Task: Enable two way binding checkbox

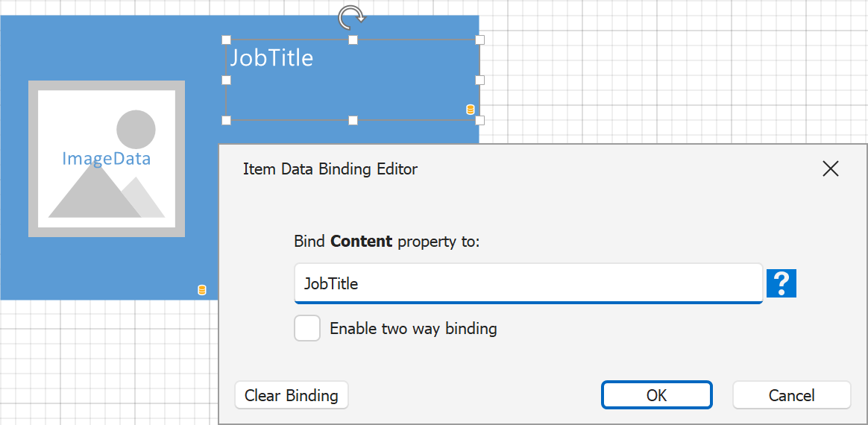Action: pyautogui.click(x=307, y=328)
